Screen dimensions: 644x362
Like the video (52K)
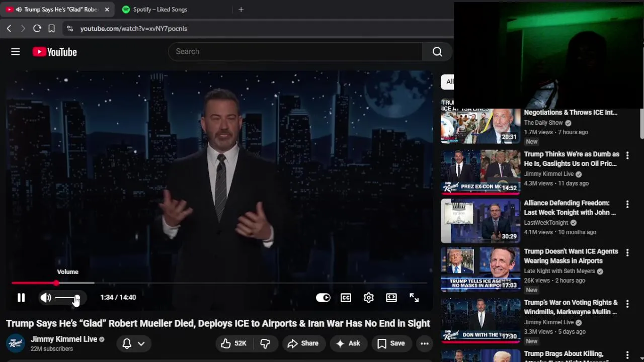point(234,343)
